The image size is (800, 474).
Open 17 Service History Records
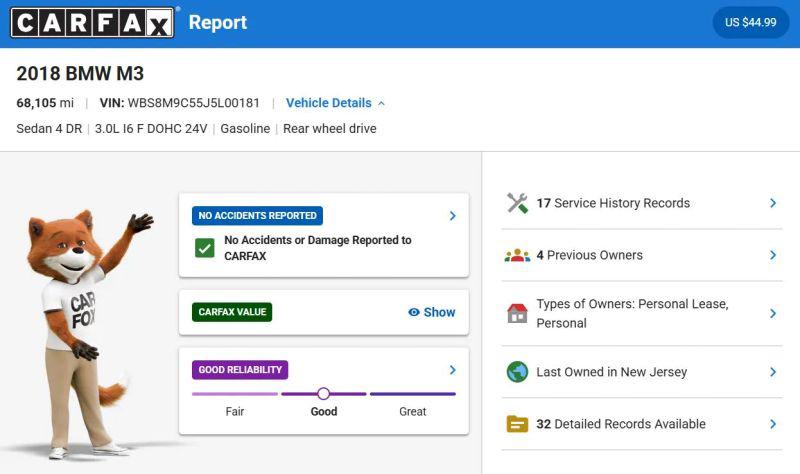point(642,203)
